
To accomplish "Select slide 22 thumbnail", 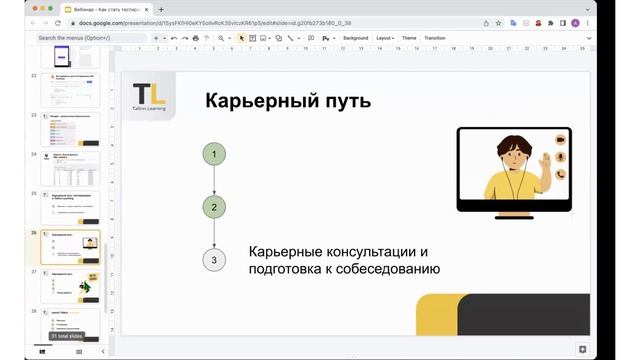I will [x=70, y=90].
